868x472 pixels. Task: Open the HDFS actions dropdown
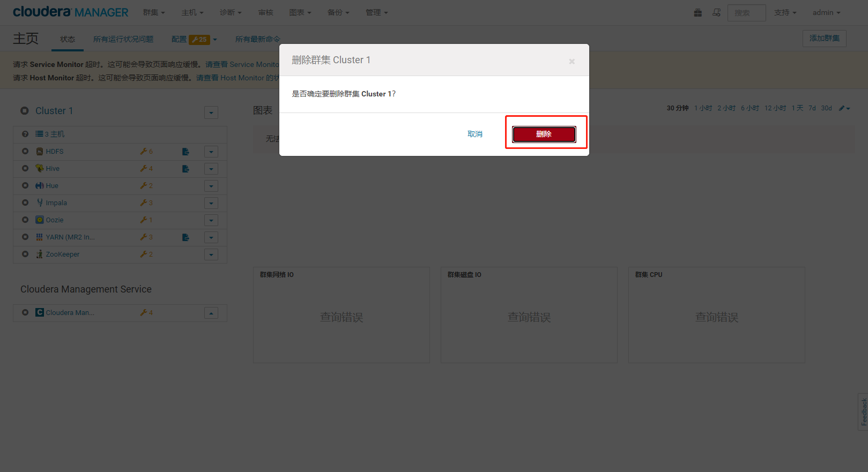[x=211, y=152]
